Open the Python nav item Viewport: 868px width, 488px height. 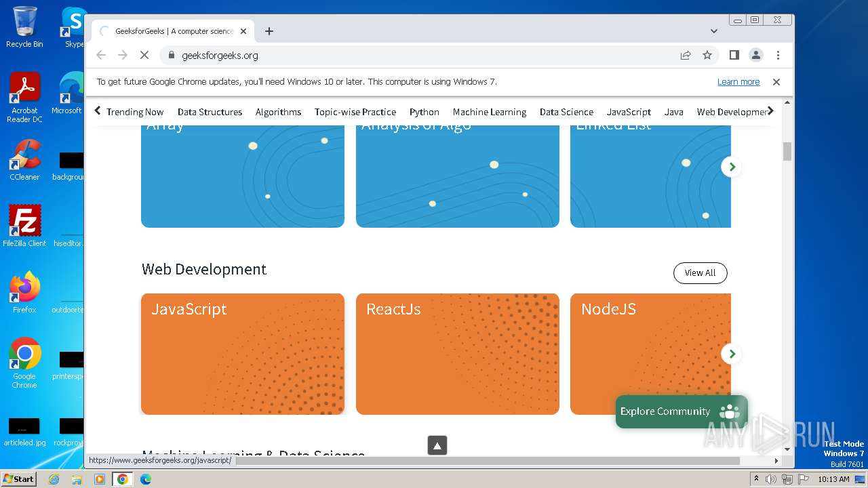[x=425, y=112]
